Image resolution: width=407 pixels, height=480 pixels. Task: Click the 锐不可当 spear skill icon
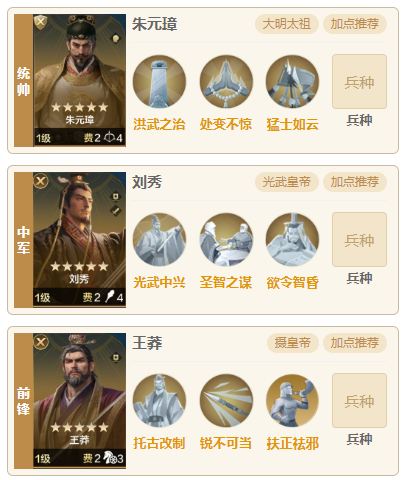pos(226,400)
